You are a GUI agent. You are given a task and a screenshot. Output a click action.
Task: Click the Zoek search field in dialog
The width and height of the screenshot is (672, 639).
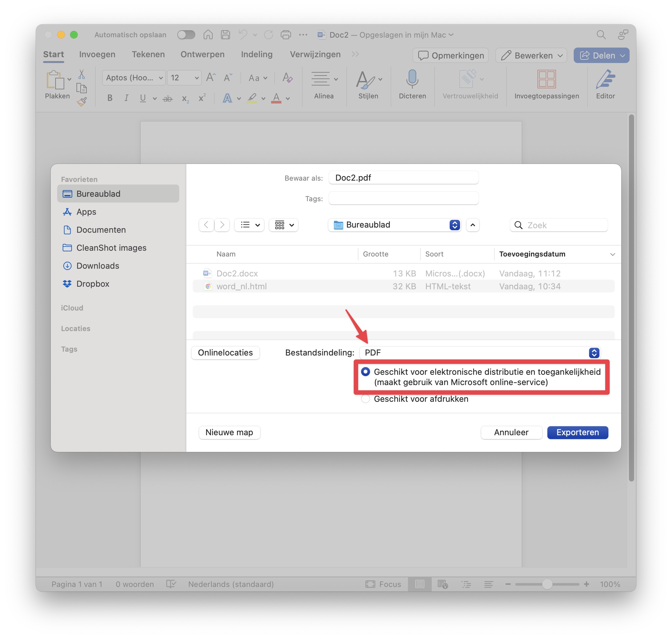coord(558,225)
